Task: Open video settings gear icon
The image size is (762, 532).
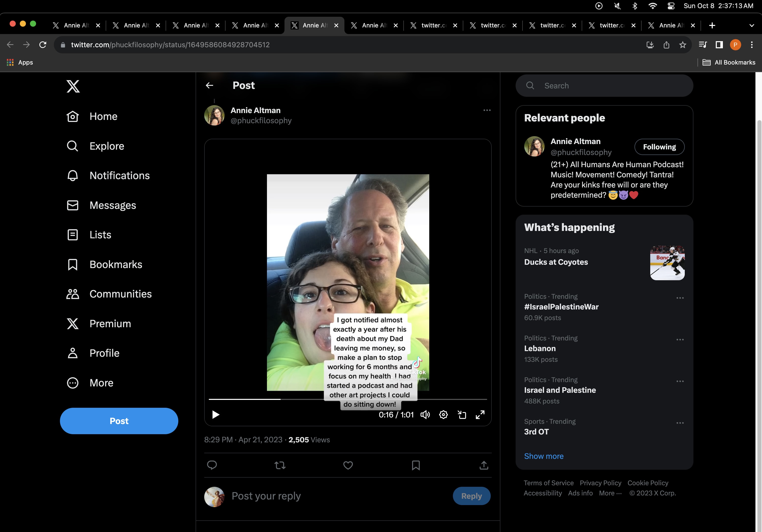Action: pyautogui.click(x=443, y=415)
